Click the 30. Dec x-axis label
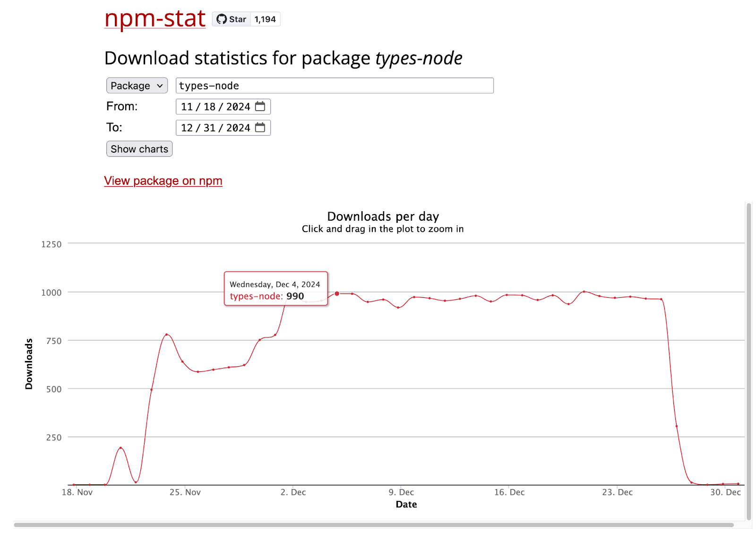Viewport: 756px width, 533px height. 725,492
